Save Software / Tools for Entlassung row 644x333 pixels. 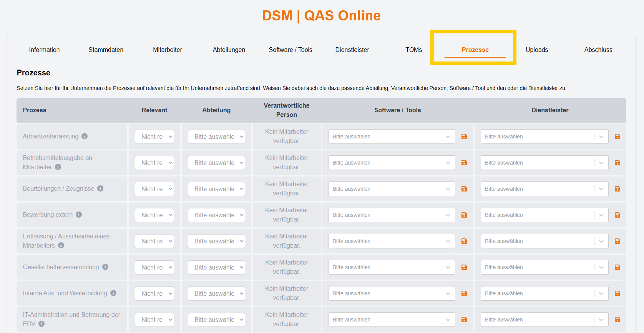click(464, 241)
